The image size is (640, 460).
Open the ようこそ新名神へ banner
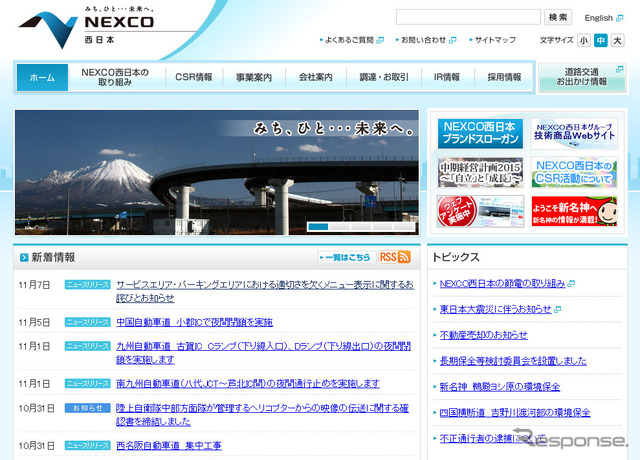pyautogui.click(x=574, y=211)
